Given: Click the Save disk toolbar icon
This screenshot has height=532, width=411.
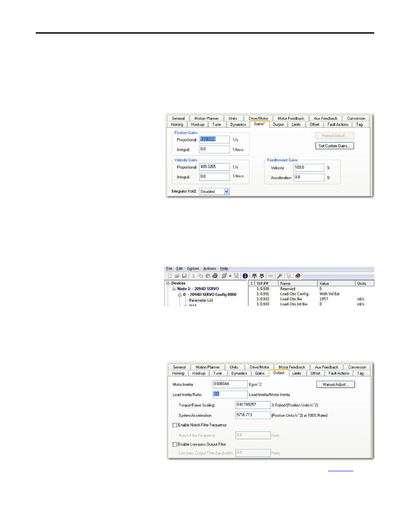Looking at the screenshot, I should click(184, 276).
